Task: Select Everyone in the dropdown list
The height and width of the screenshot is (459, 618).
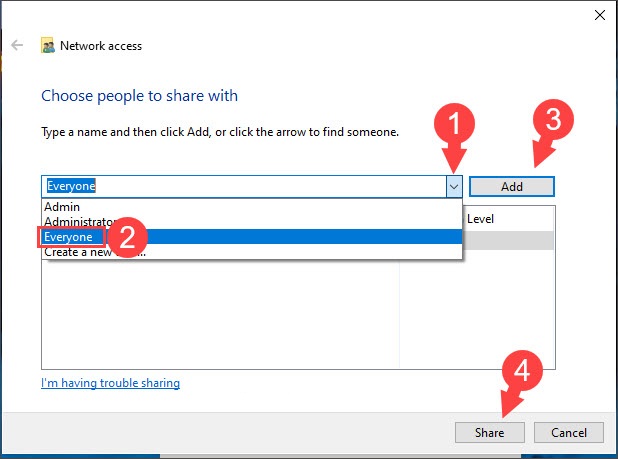Action: click(251, 237)
